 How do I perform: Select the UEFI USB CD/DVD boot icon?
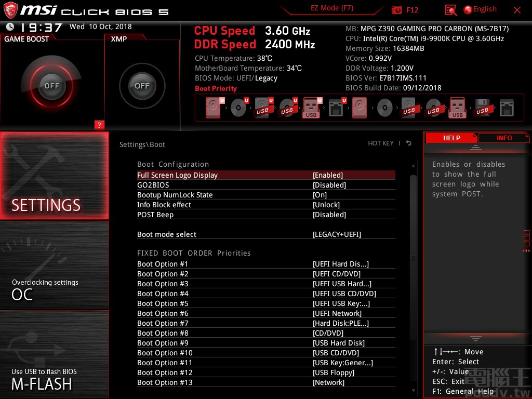coord(288,108)
